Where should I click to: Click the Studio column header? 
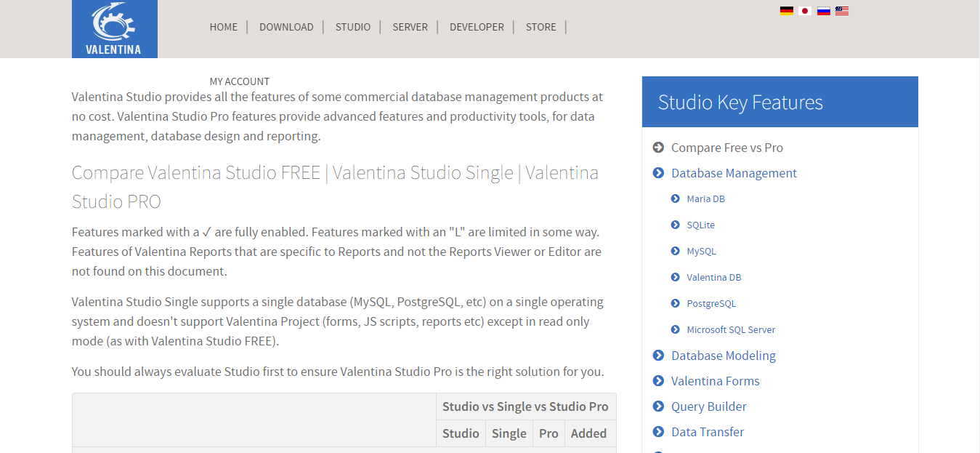click(461, 433)
